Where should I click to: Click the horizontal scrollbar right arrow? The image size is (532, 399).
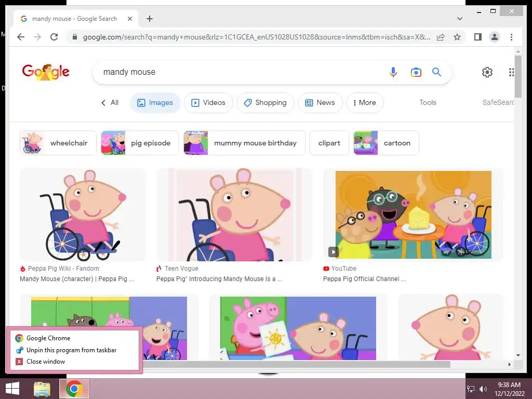(x=509, y=364)
